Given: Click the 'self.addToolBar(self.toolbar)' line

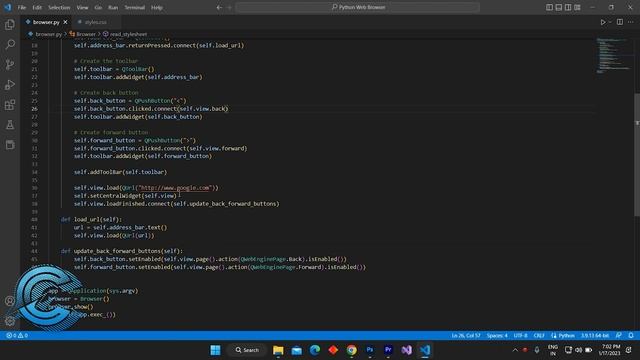Looking at the screenshot, I should [120, 172].
